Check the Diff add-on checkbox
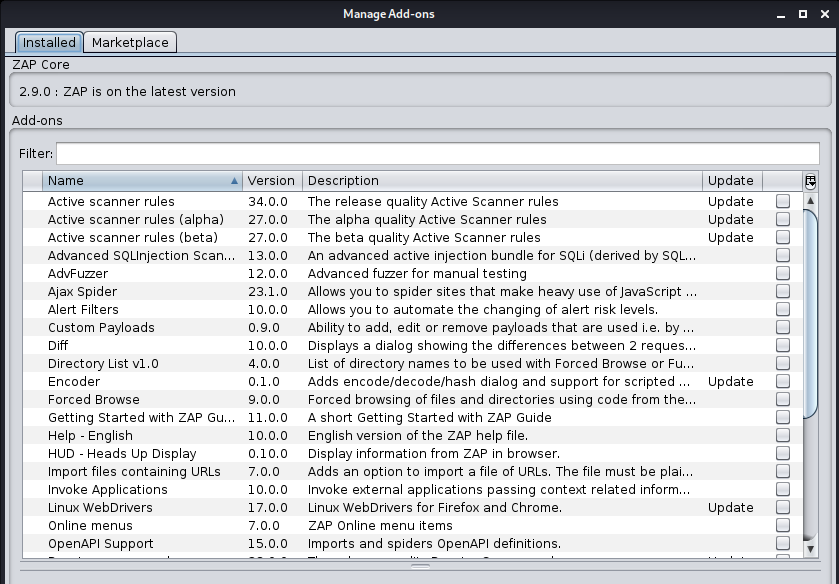 point(783,345)
